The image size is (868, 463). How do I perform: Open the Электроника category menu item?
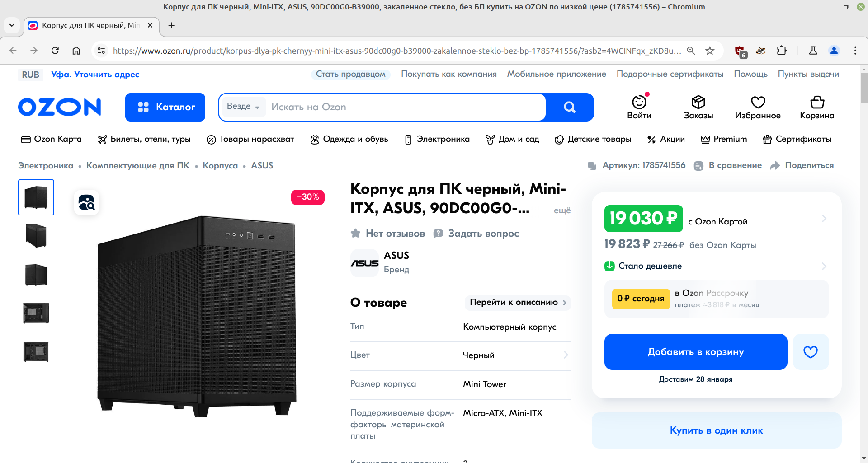pos(437,139)
